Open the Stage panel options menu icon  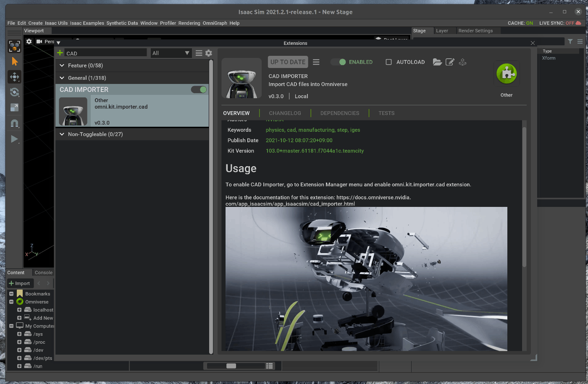580,42
